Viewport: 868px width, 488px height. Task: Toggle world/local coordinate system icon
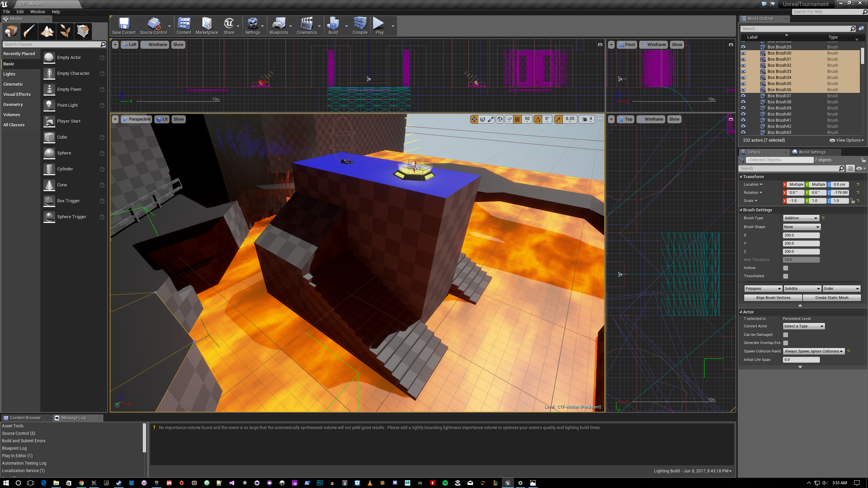coord(500,119)
